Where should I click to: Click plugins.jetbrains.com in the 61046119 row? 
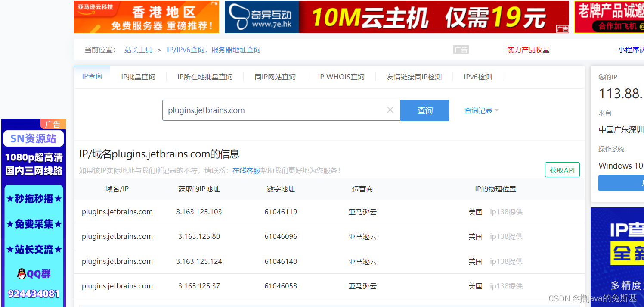pyautogui.click(x=117, y=212)
